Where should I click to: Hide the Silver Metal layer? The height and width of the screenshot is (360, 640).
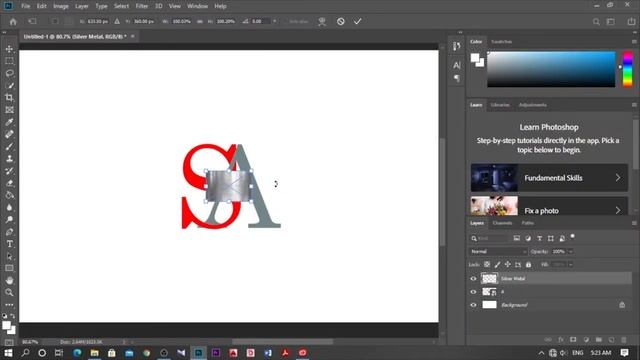pos(473,279)
